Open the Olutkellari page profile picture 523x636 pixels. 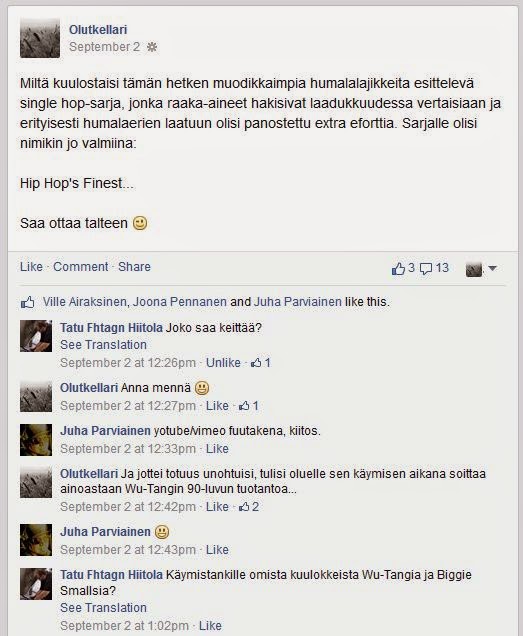40,38
